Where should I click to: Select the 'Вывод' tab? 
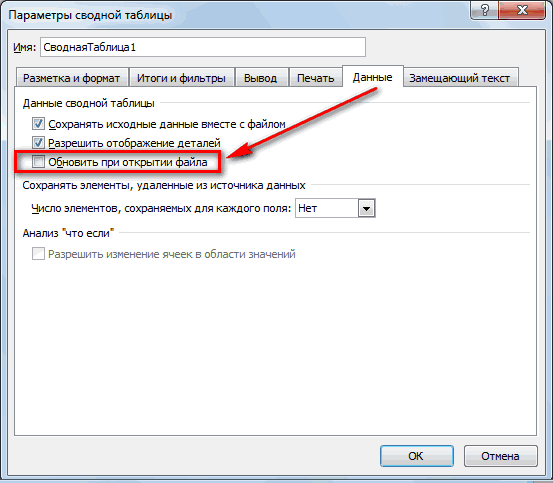point(261,78)
